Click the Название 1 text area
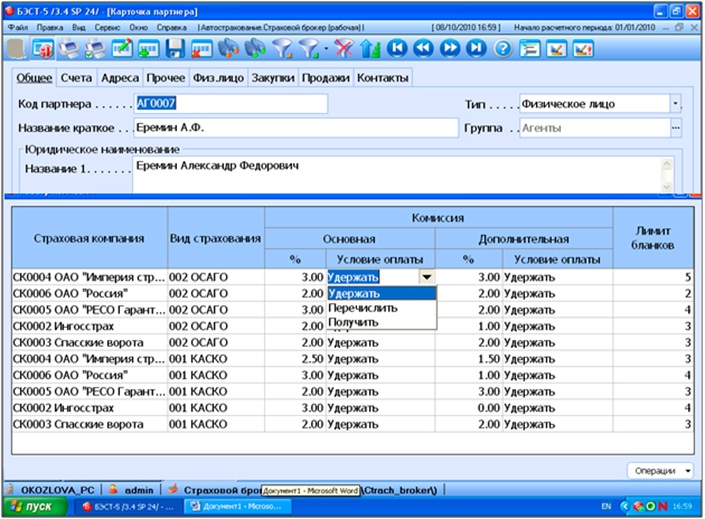This screenshot has width=705, height=519. click(x=397, y=174)
